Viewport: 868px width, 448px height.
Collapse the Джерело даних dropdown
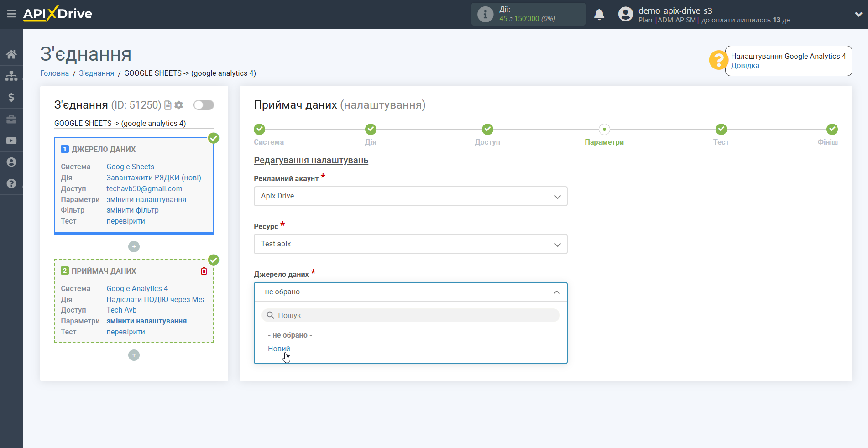[x=410, y=292]
